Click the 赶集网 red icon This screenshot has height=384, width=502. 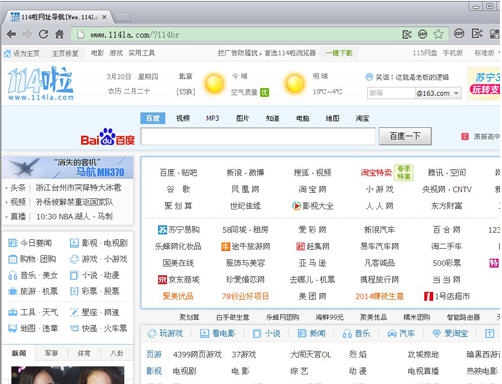[301, 246]
